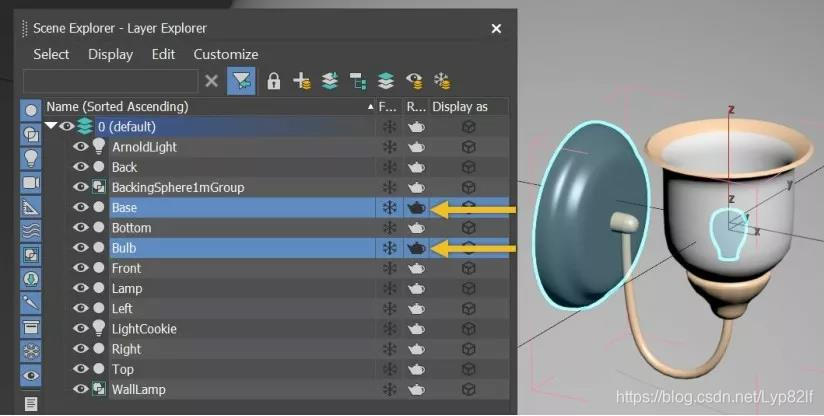Toggle renderable teapot for Front
Screen dimensions: 824x416
point(416,268)
